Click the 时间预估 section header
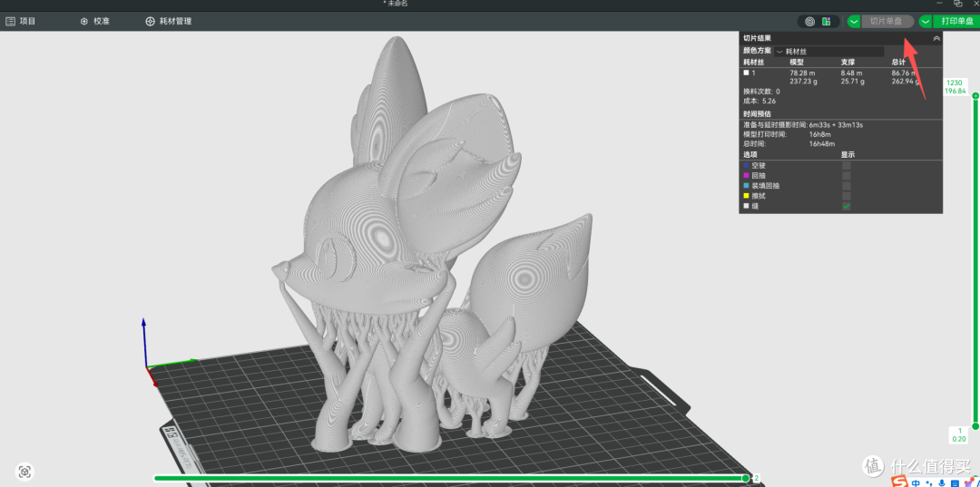 pos(757,114)
